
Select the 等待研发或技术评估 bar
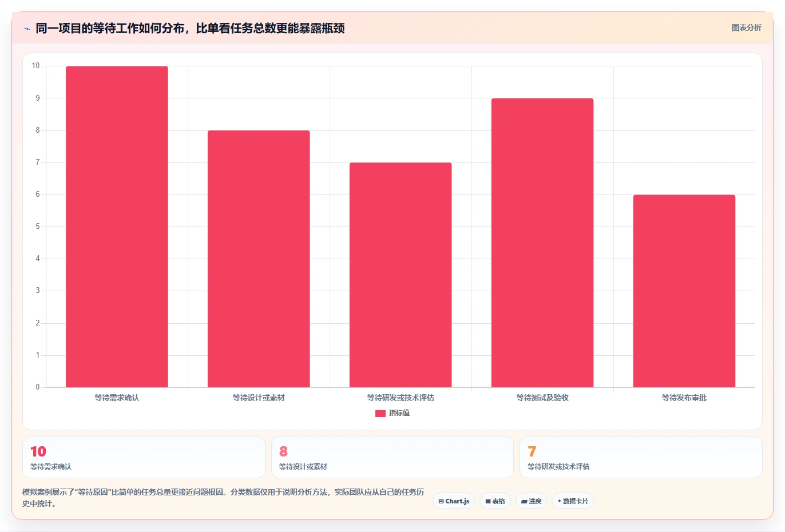[401, 275]
